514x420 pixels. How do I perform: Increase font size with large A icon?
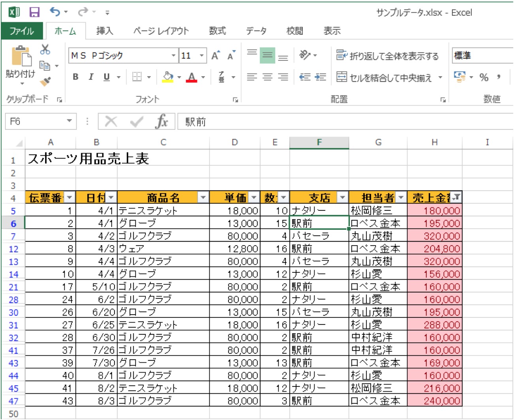click(x=216, y=55)
